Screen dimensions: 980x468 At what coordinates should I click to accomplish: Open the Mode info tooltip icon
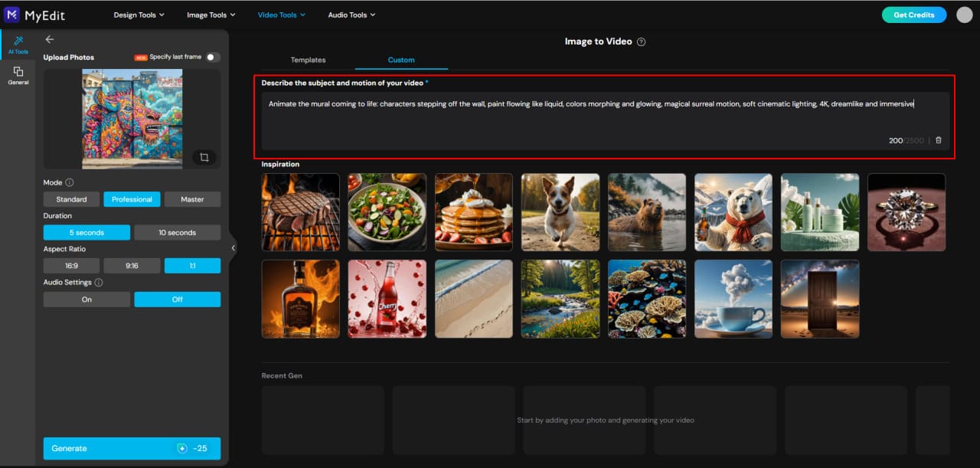coord(70,182)
